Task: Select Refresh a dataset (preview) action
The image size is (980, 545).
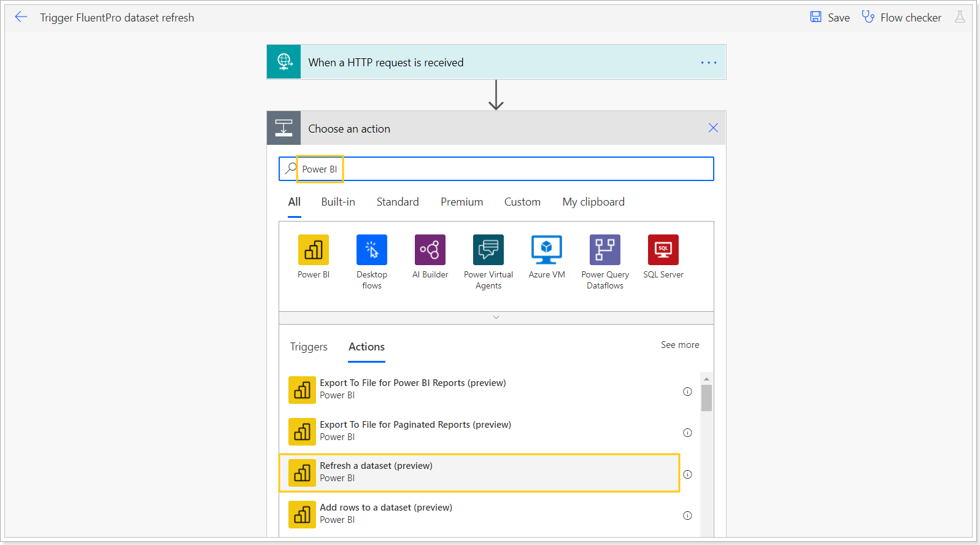Action: 479,473
